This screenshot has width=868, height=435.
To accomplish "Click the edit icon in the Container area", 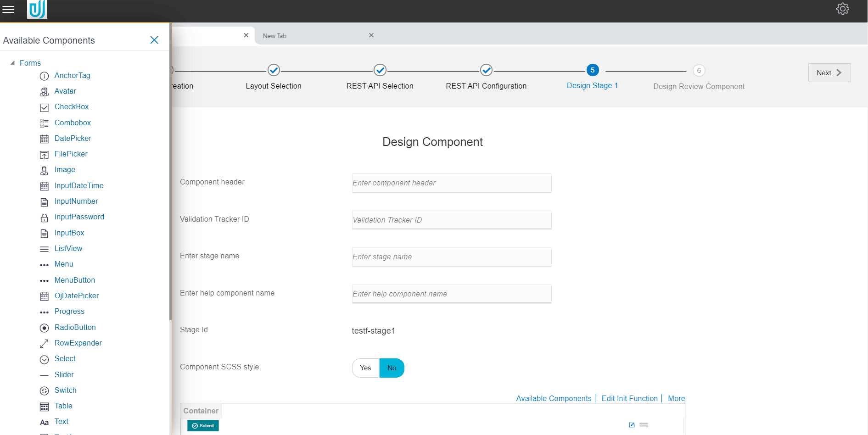I will coord(632,425).
